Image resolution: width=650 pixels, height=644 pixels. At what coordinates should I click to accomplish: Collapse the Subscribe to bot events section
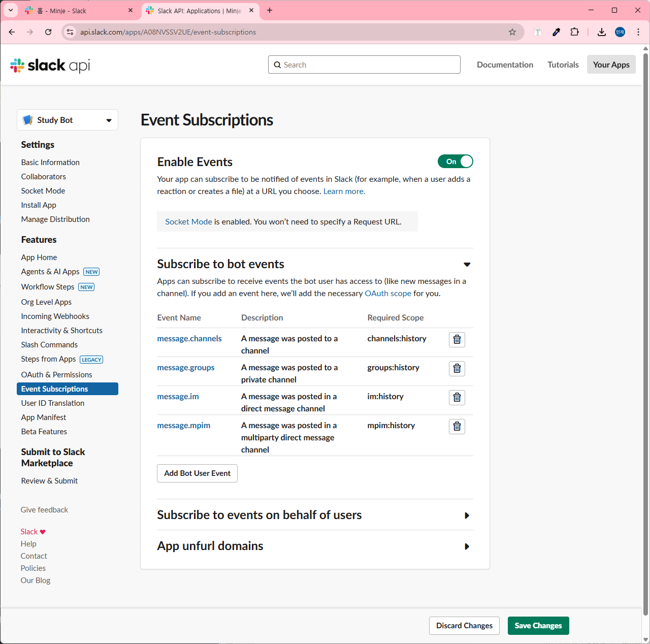pos(467,265)
